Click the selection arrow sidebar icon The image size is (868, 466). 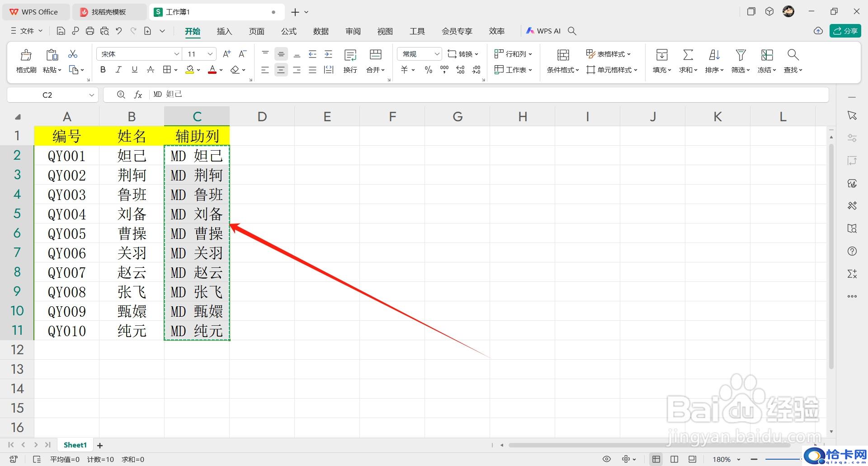pyautogui.click(x=852, y=115)
